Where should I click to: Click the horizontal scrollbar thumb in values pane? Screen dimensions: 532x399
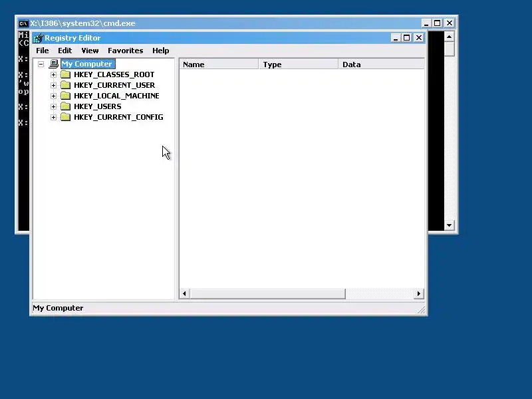point(267,293)
